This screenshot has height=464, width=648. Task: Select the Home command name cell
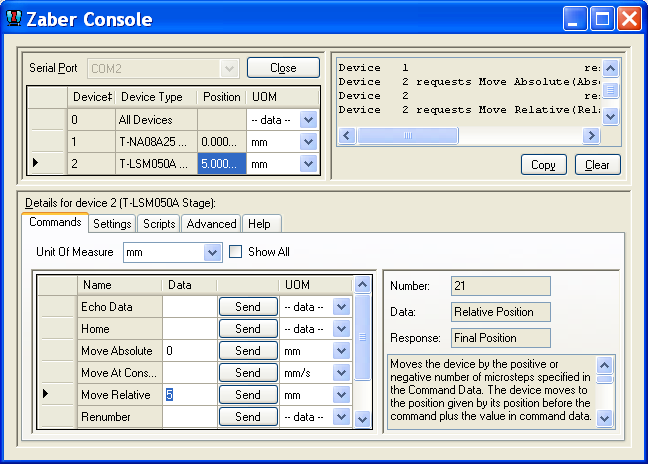pos(120,329)
